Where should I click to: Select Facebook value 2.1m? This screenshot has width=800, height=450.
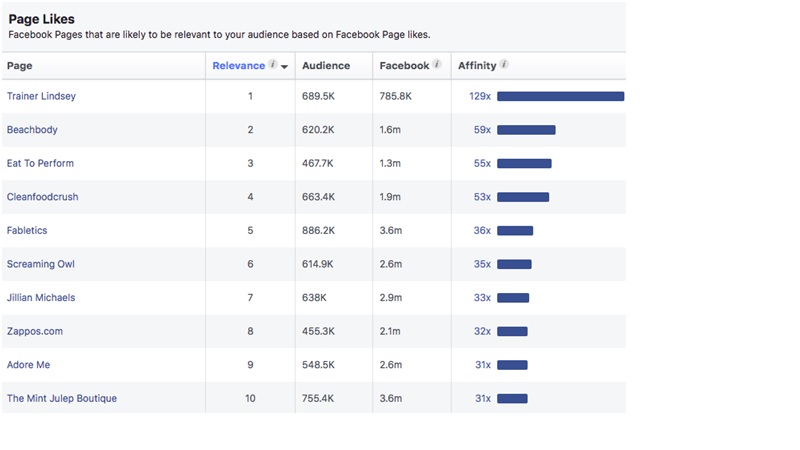[390, 331]
